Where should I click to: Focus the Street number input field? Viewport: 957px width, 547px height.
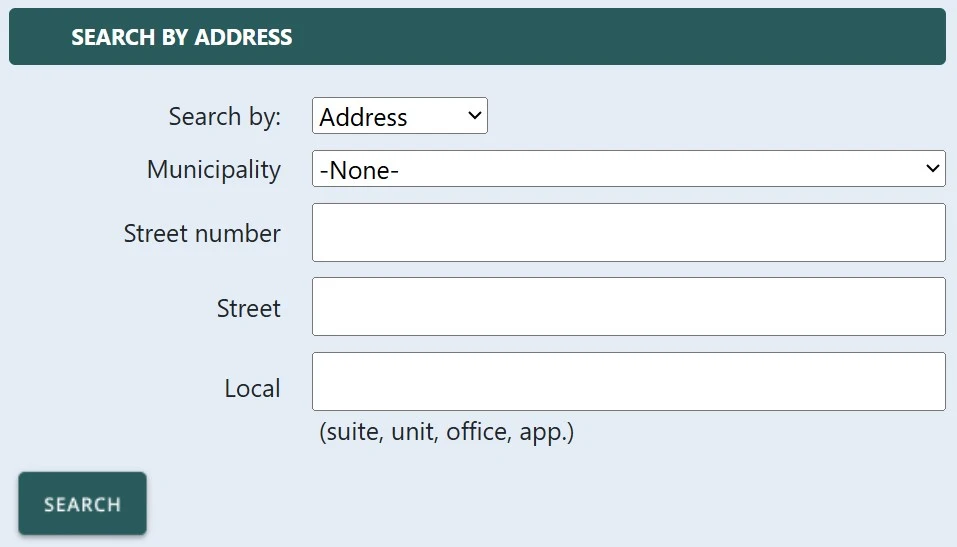pyautogui.click(x=627, y=233)
